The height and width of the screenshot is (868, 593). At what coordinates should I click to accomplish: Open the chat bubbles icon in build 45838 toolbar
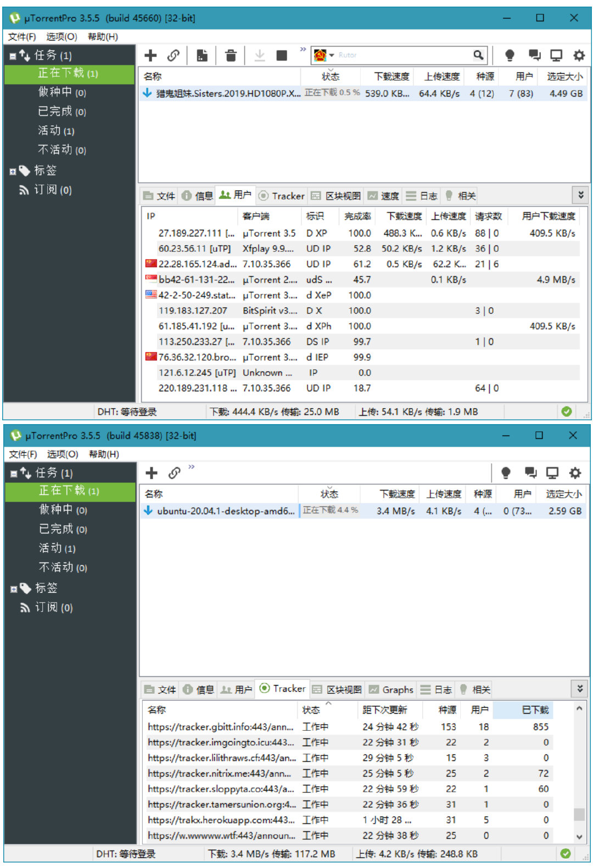click(x=530, y=473)
